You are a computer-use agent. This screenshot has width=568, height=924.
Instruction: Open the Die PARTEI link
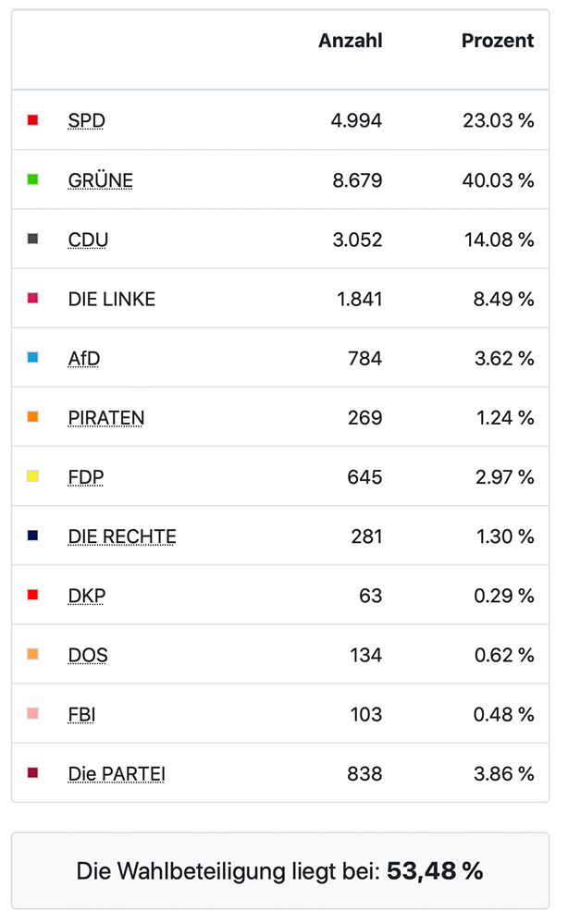tap(117, 773)
